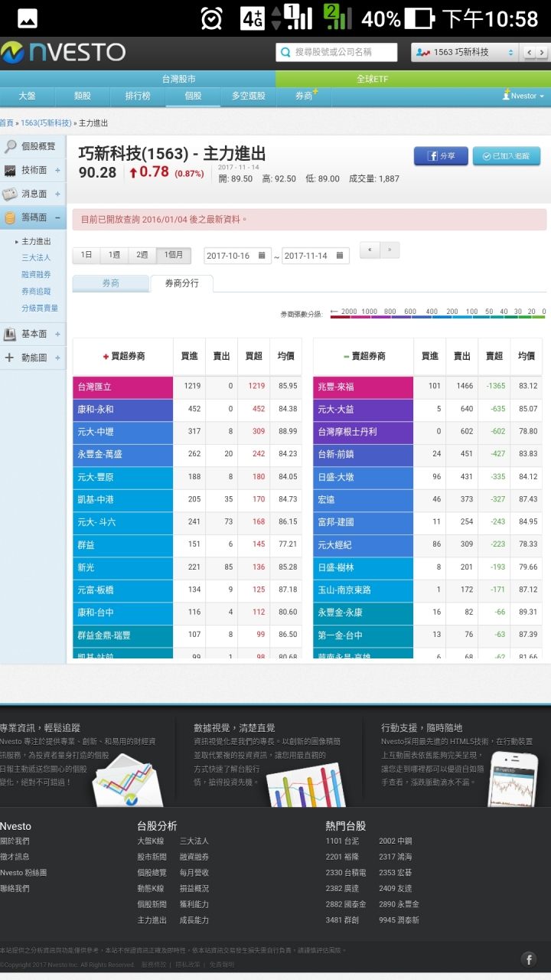Open footer link 三大法人
Image resolution: width=551 pixels, height=980 pixels.
click(x=194, y=841)
